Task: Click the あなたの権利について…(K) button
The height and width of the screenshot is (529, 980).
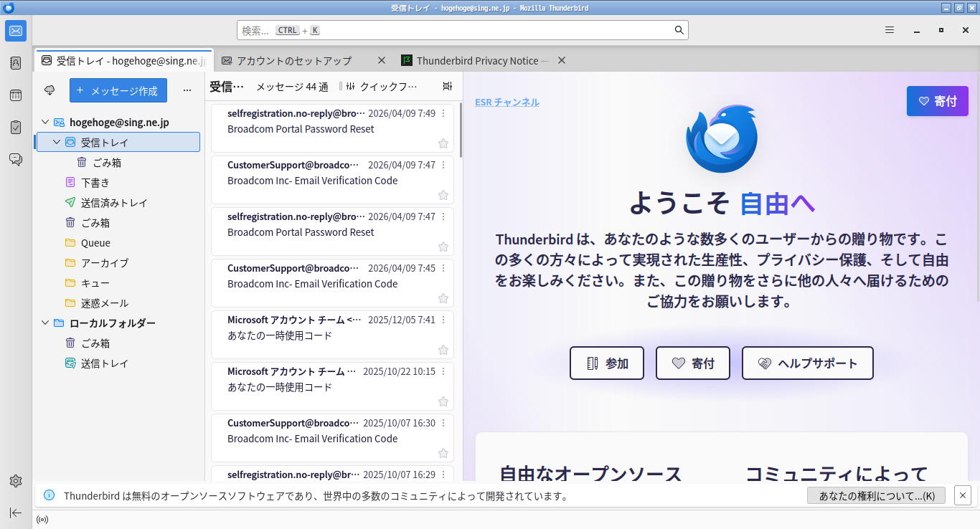Action: click(x=877, y=495)
